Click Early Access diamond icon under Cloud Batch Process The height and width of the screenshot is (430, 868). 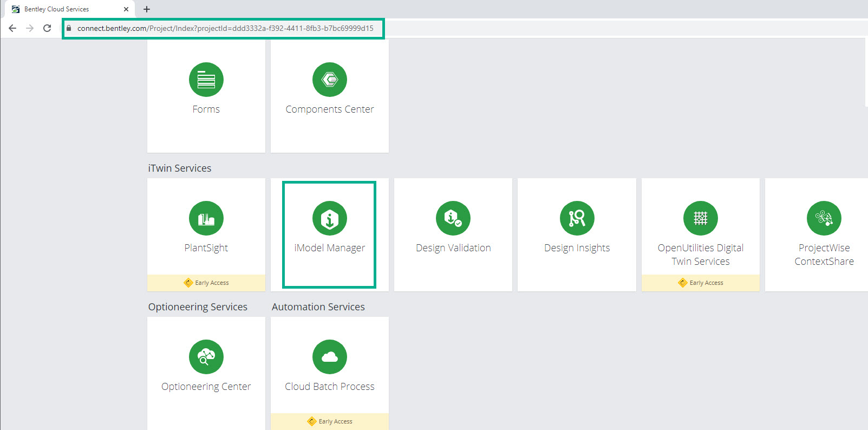(312, 421)
